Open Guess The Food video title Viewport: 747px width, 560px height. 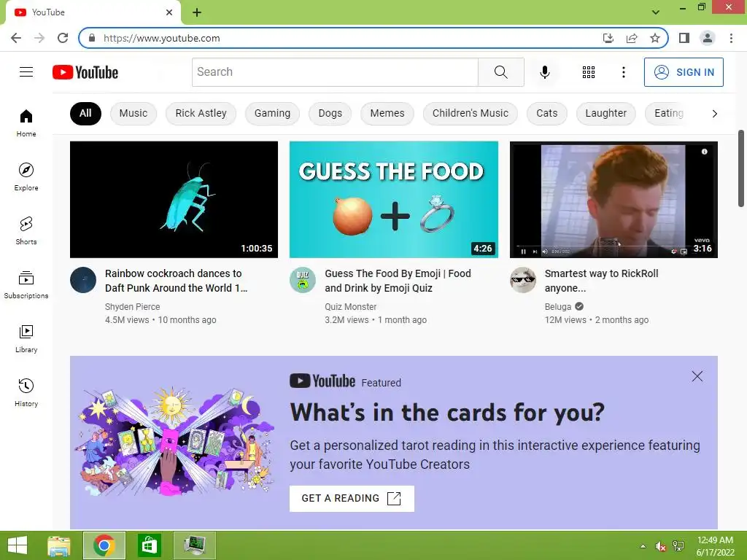point(398,281)
